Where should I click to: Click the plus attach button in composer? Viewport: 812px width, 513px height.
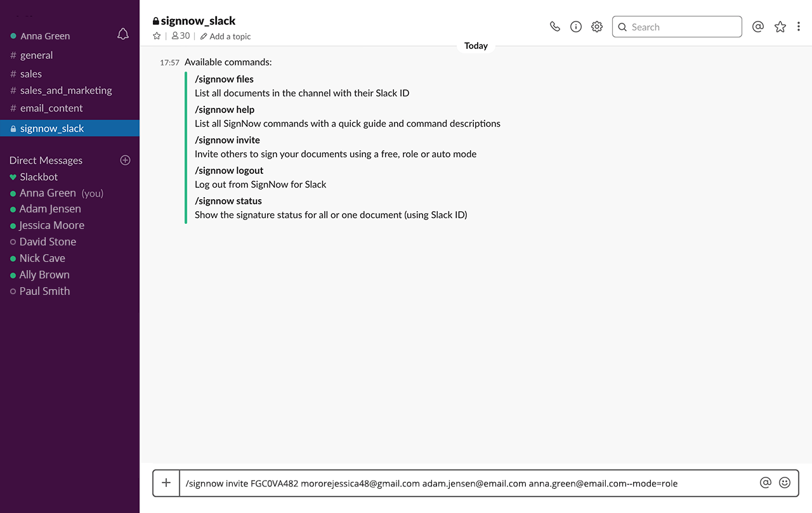(166, 483)
